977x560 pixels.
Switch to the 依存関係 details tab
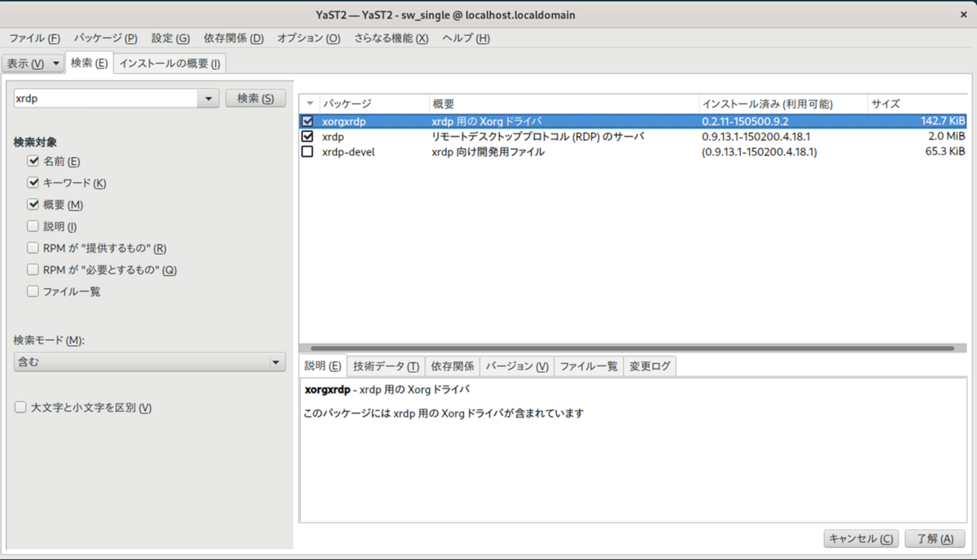click(453, 366)
